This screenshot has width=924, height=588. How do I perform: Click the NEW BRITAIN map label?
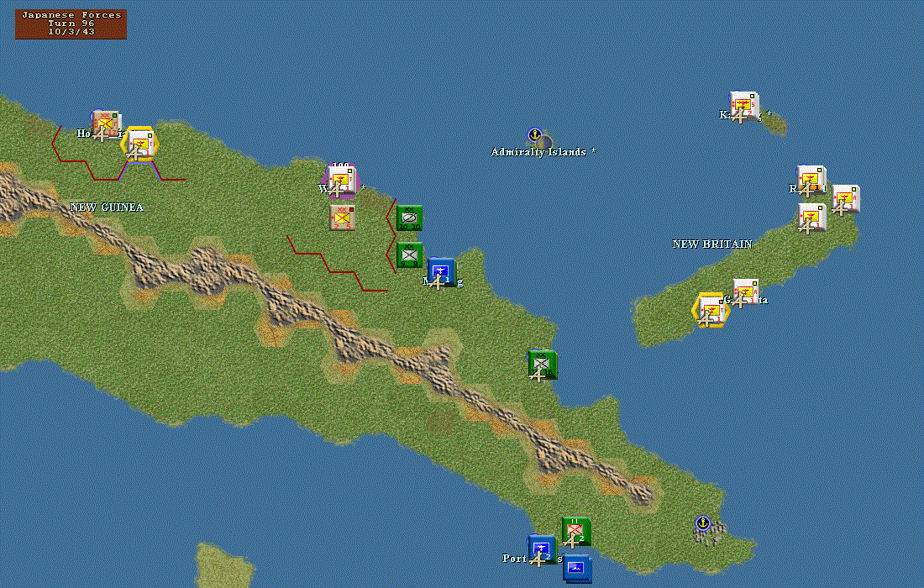pyautogui.click(x=711, y=244)
